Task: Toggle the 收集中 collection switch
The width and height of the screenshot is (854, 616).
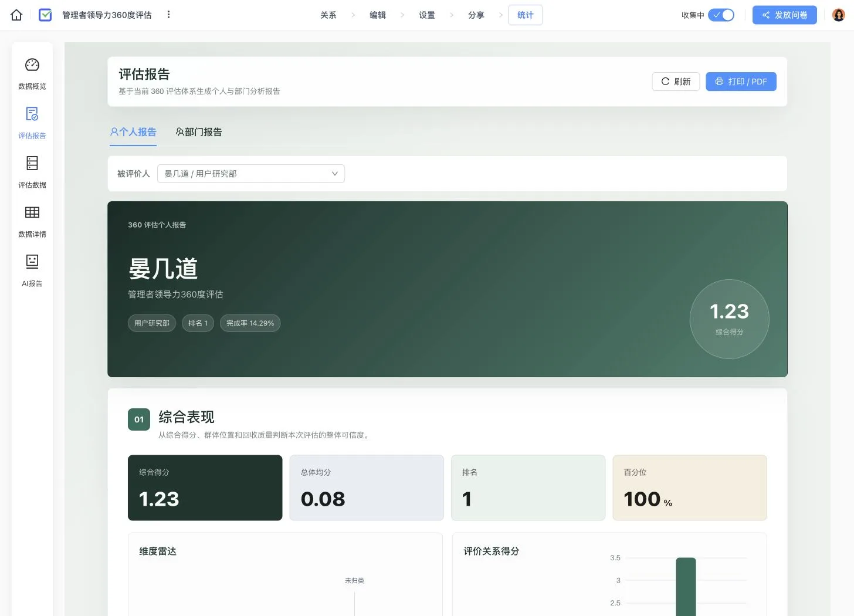Action: [x=721, y=15]
